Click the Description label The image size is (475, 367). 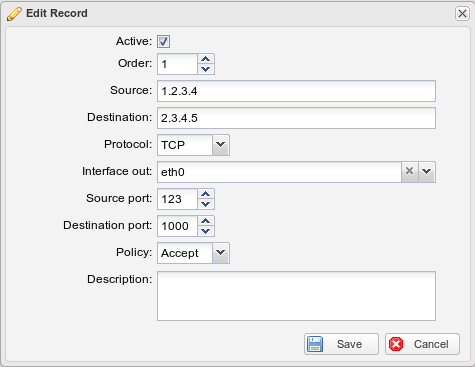[x=120, y=279]
